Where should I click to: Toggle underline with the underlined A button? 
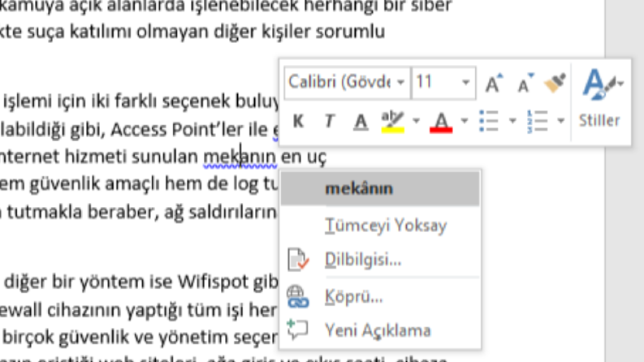click(x=361, y=122)
